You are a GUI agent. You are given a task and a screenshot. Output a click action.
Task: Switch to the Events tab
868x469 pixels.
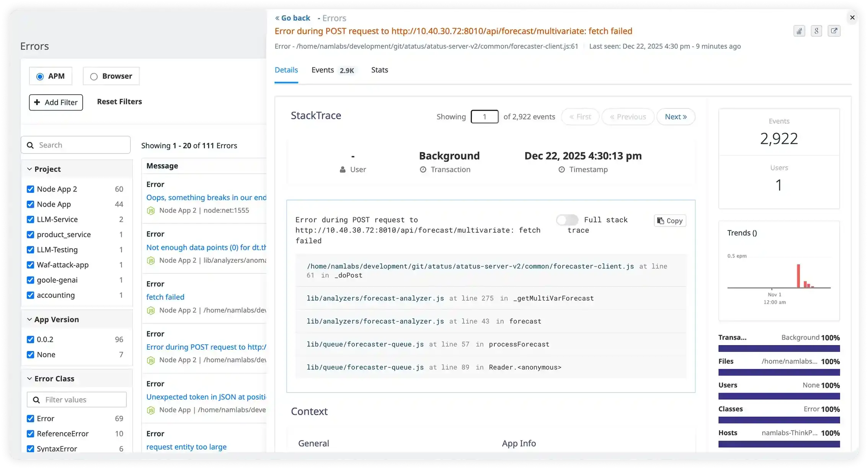coord(323,70)
